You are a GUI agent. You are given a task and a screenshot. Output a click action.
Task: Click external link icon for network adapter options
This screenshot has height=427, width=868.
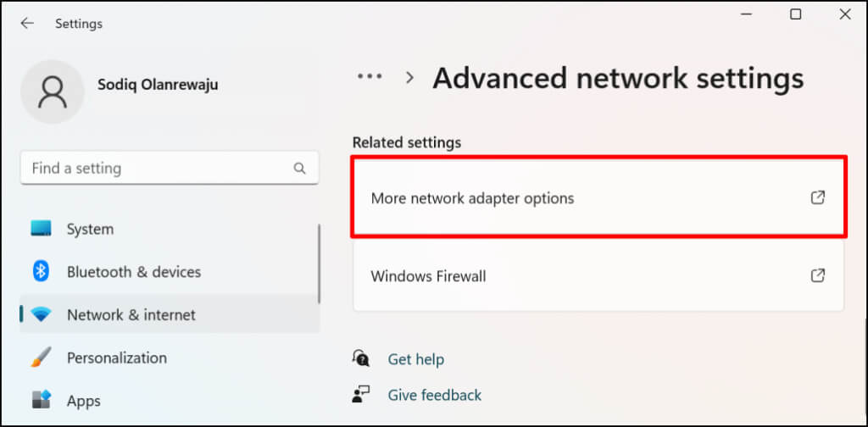tap(817, 198)
